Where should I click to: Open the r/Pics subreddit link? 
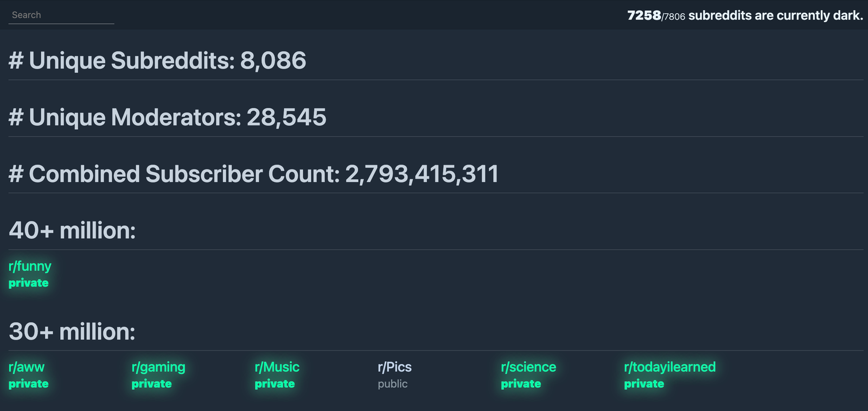395,367
